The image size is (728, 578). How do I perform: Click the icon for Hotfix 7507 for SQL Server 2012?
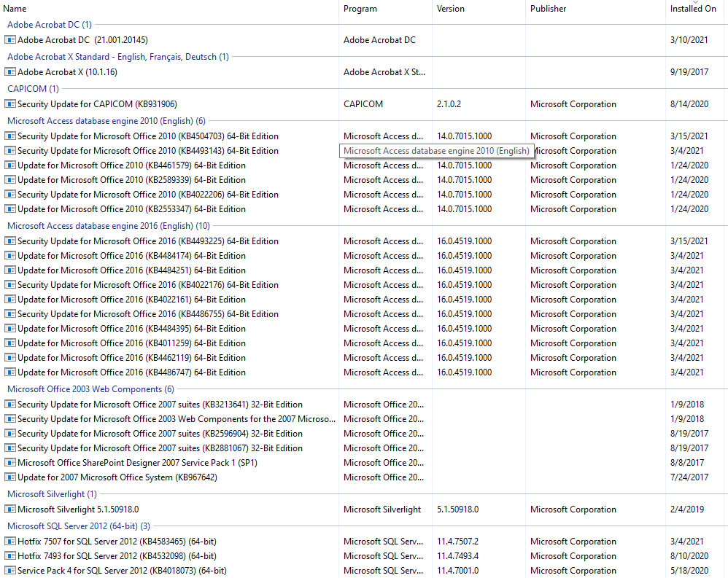coord(10,542)
